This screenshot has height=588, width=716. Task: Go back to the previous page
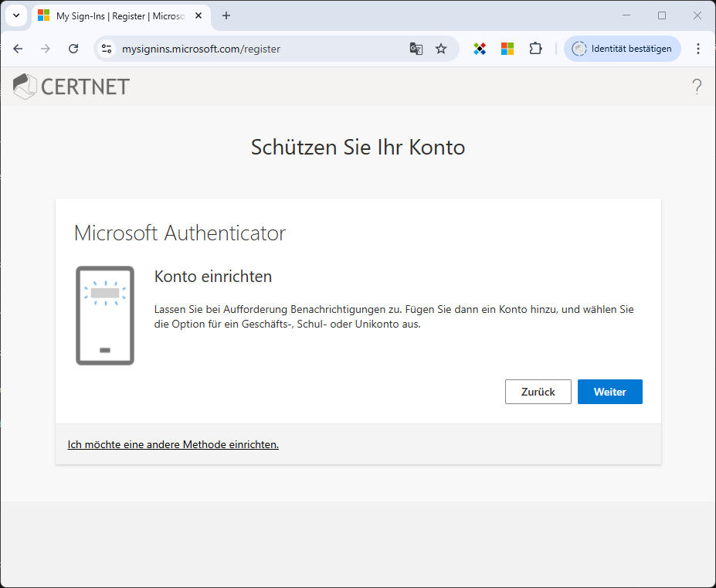pos(18,49)
